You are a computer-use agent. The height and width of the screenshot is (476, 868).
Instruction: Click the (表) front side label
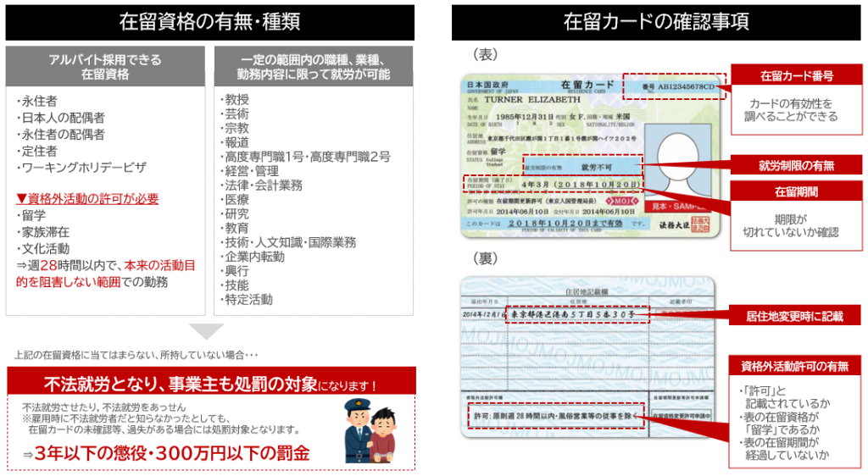click(x=485, y=54)
